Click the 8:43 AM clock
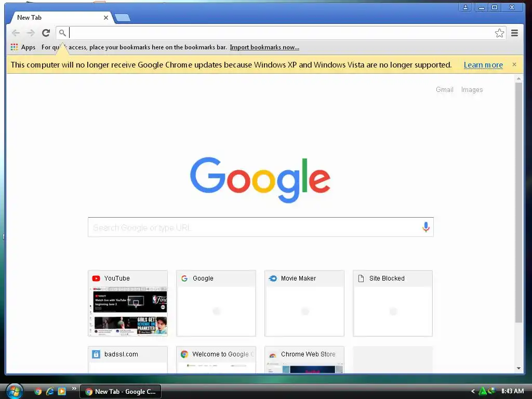The width and height of the screenshot is (532, 399). (512, 391)
